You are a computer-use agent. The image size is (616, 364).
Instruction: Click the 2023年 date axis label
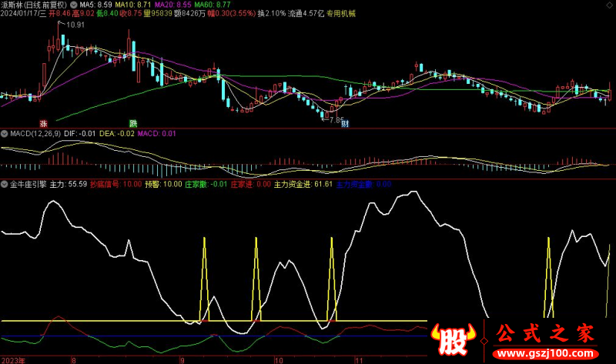pyautogui.click(x=13, y=359)
